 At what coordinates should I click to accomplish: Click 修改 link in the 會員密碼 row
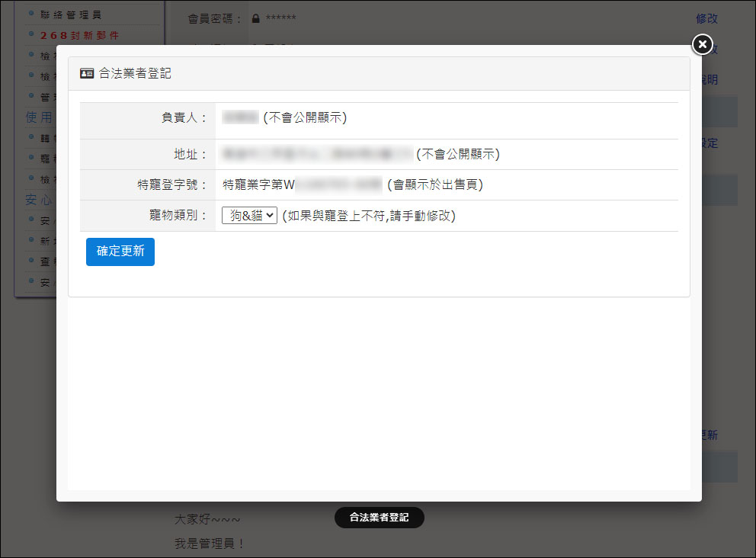coord(706,18)
